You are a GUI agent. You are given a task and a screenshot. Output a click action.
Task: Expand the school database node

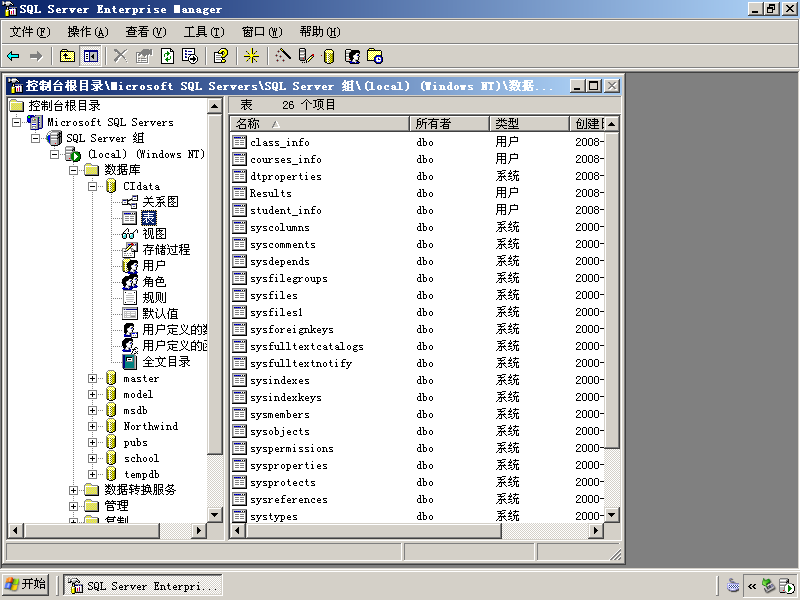[x=92, y=459]
